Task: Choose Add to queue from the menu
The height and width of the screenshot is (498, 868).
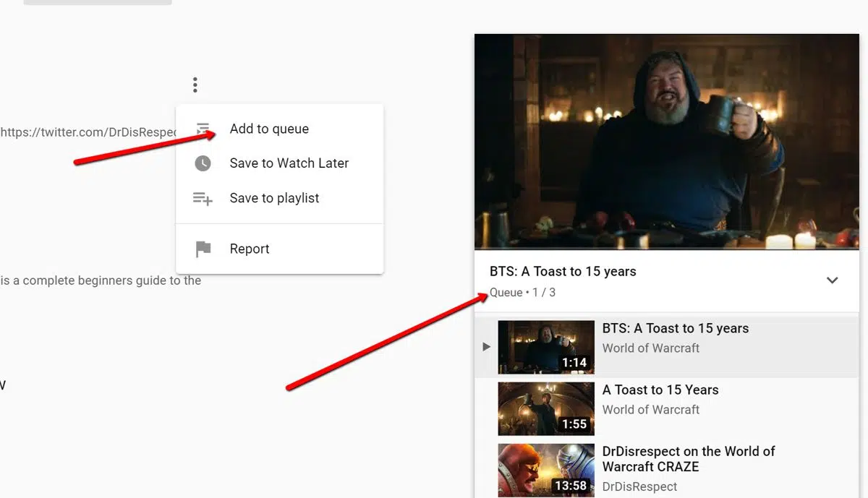Action: click(279, 129)
